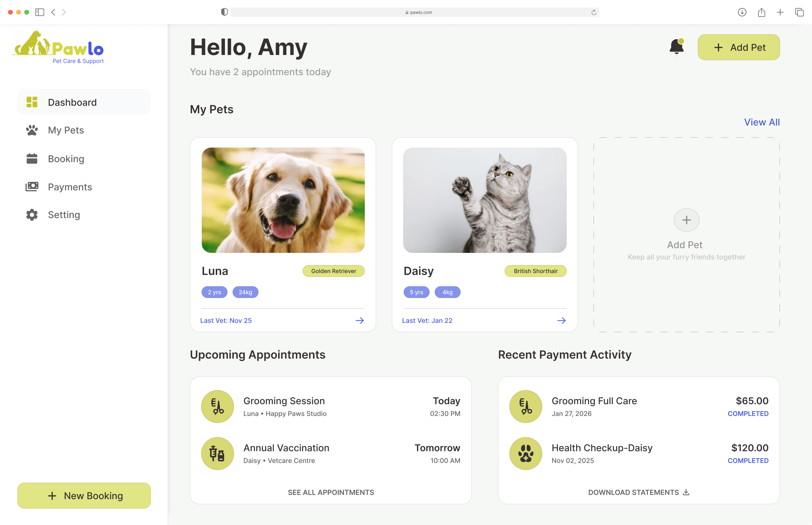Click the Payments banknote icon
The width and height of the screenshot is (812, 525).
pyautogui.click(x=32, y=187)
